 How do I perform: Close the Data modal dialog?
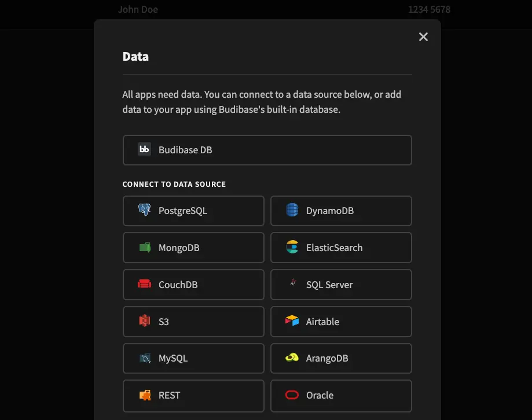coord(423,37)
